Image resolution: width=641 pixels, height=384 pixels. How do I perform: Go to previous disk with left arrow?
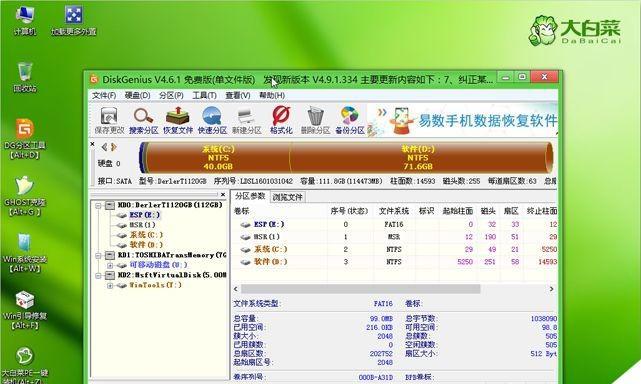pyautogui.click(x=104, y=147)
